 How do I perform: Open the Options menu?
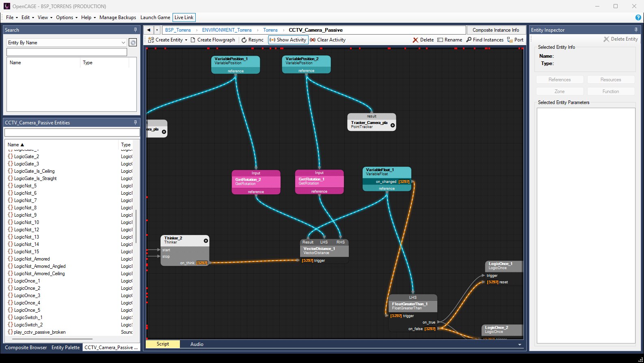tap(67, 17)
